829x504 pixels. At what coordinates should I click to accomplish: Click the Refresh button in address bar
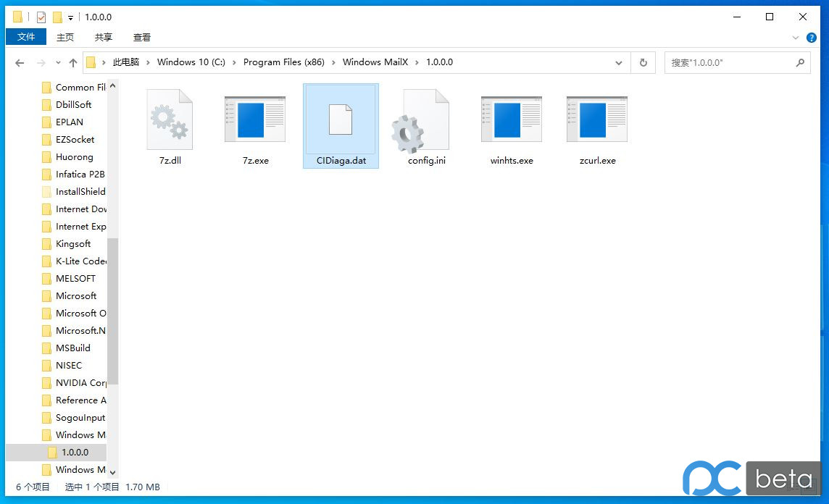pos(643,63)
